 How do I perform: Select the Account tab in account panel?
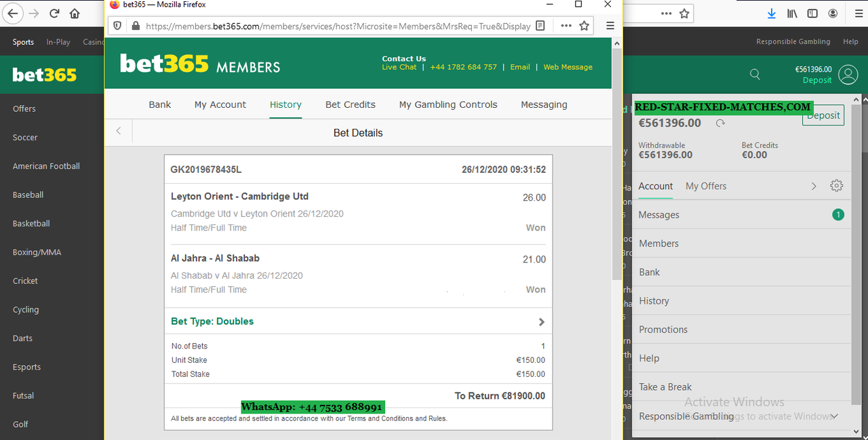(x=656, y=186)
